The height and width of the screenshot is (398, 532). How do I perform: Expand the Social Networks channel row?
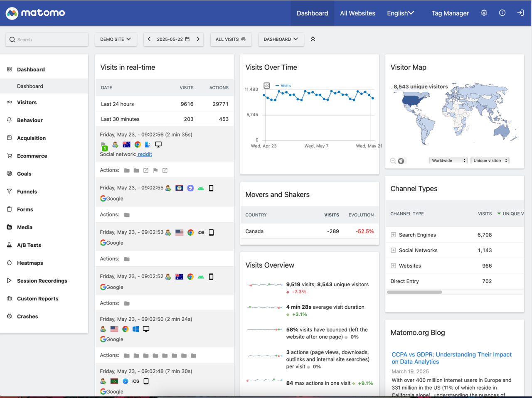pos(393,250)
